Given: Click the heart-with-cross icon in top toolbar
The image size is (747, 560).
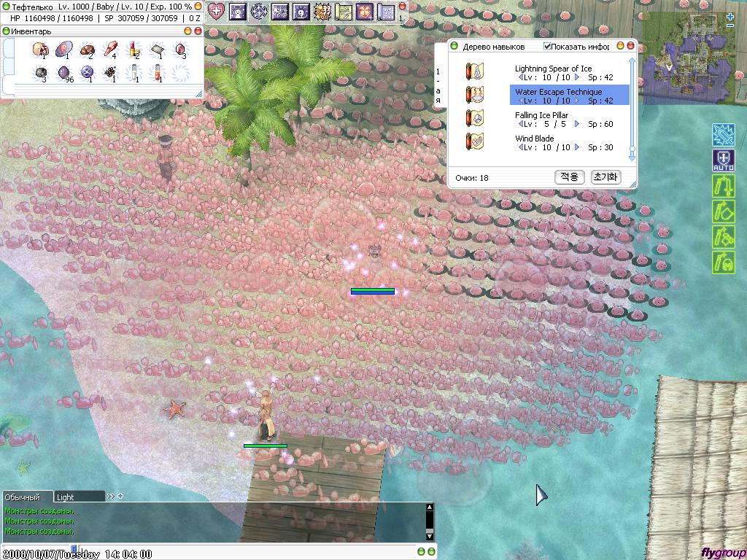Looking at the screenshot, I should click(x=217, y=11).
